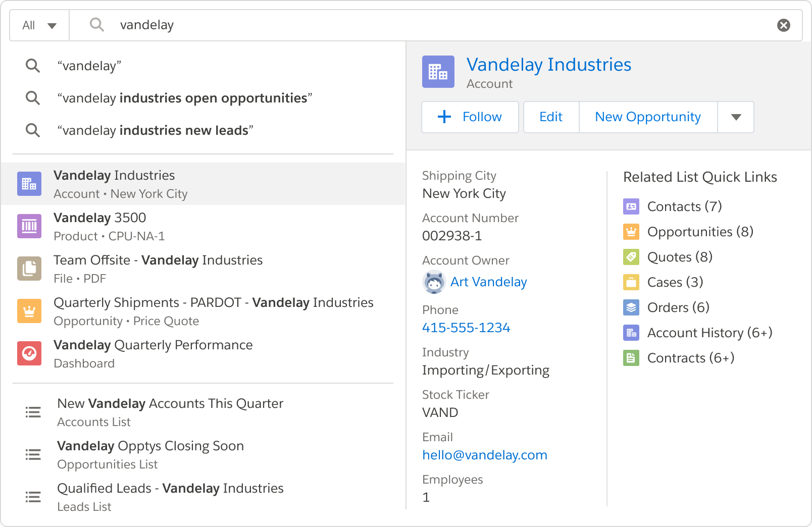Click the phone number 415-555-1234
The height and width of the screenshot is (527, 812).
coord(466,328)
